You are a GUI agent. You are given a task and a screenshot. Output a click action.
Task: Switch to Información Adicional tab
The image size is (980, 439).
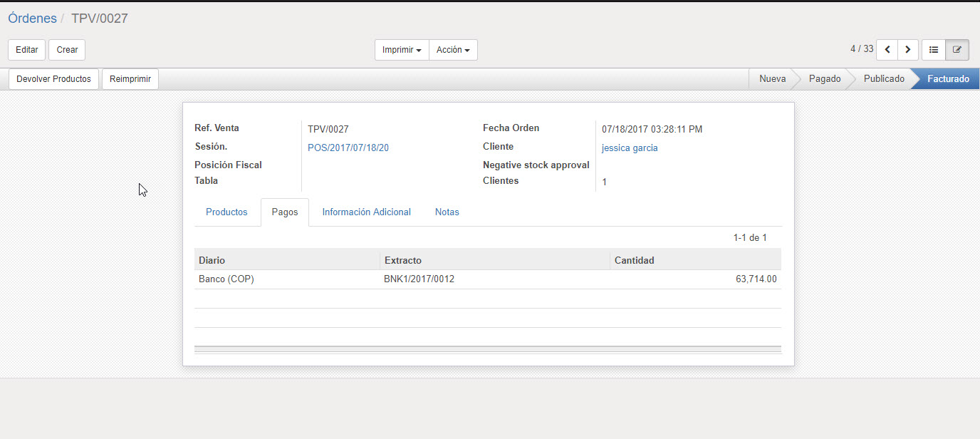point(366,212)
